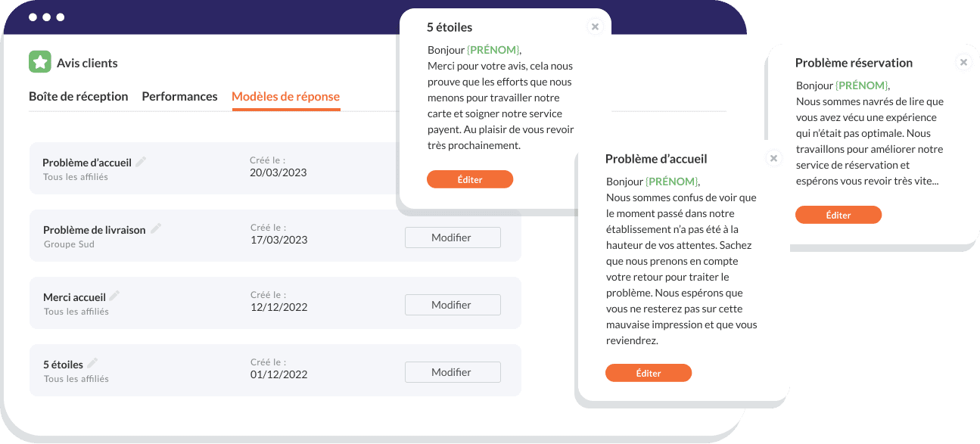Screen dimensions: 980x444
Task: Click the green star Avis clients icon
Action: [39, 62]
